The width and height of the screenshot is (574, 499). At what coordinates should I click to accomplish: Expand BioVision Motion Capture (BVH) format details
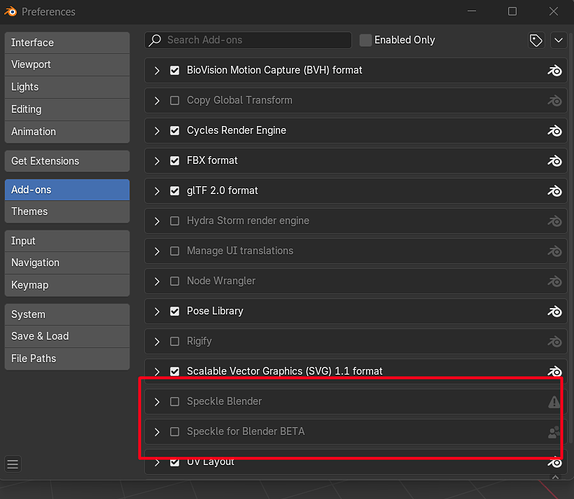click(x=157, y=70)
